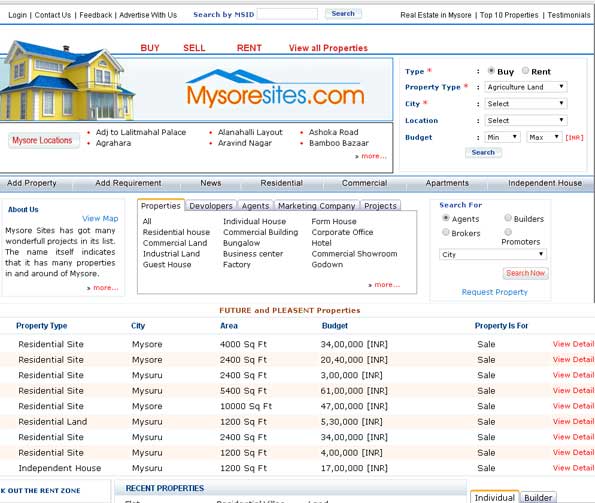Click Add Requirement in navigation bar
This screenshot has height=503, width=595.
click(128, 183)
